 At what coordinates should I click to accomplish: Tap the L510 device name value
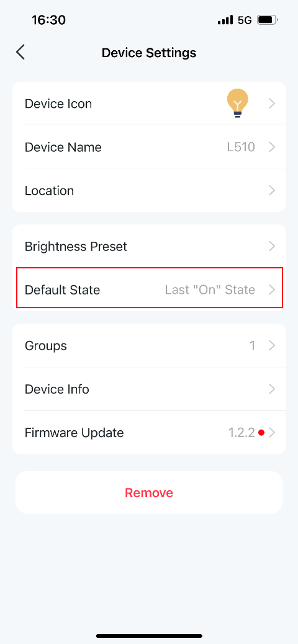pos(241,147)
